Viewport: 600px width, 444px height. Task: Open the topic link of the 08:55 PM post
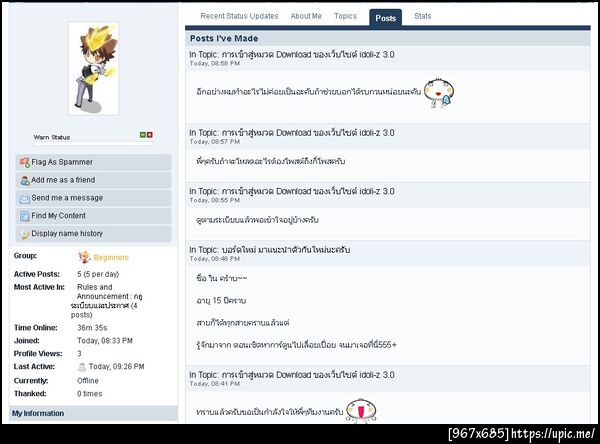point(308,191)
